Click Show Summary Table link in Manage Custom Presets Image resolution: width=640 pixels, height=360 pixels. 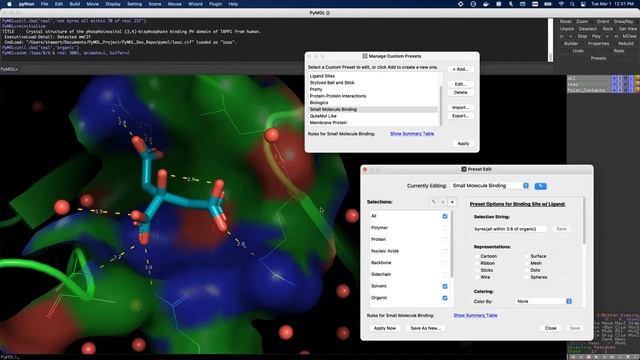[x=412, y=134]
